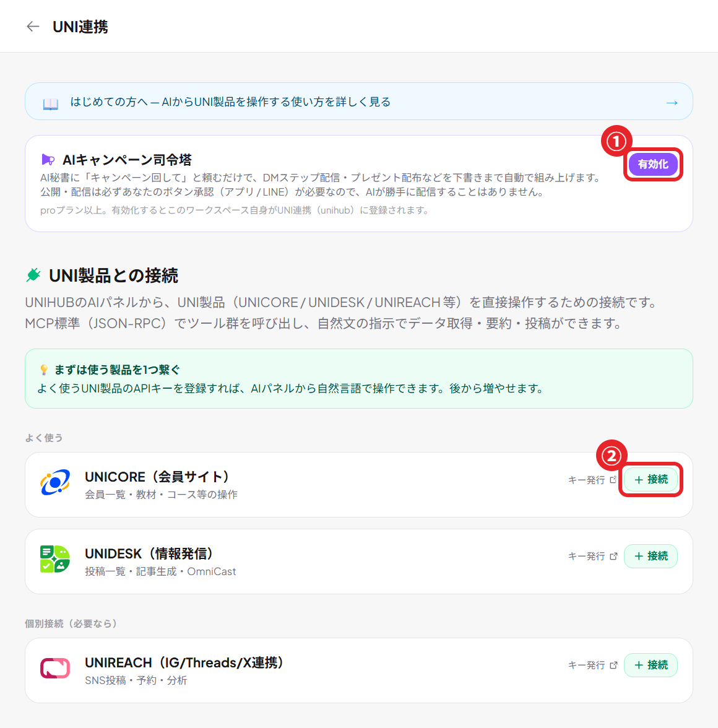The height and width of the screenshot is (728, 718).
Task: Click the 会員一覧・教材・コース等の操作 description
Action: tap(161, 495)
